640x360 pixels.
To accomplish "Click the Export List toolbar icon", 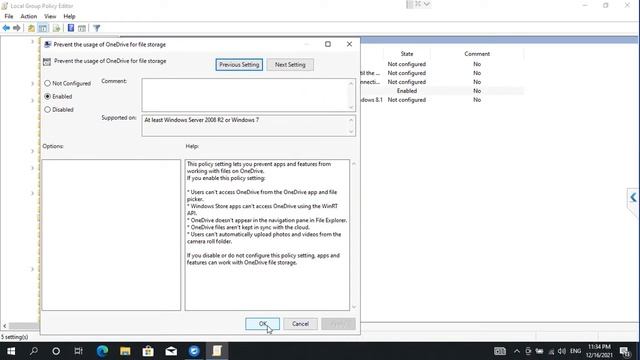I will coord(56,28).
